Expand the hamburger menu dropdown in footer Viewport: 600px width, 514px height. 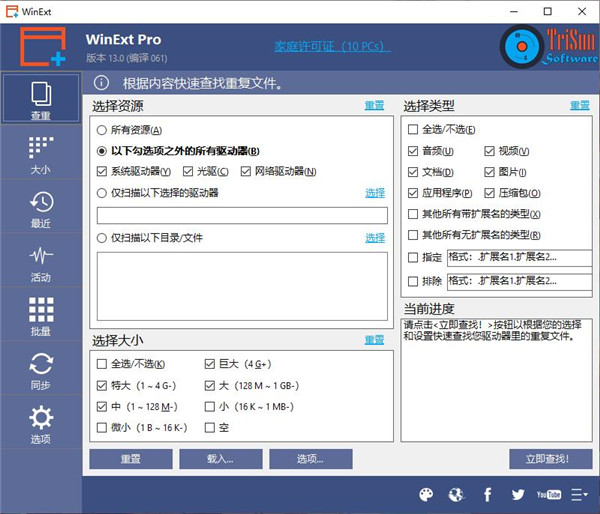pyautogui.click(x=579, y=494)
